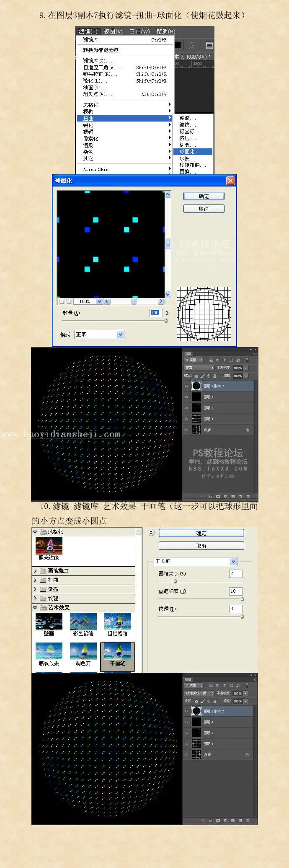Create new group in upper layers panel
The height and width of the screenshot is (868, 289).
coord(233,496)
